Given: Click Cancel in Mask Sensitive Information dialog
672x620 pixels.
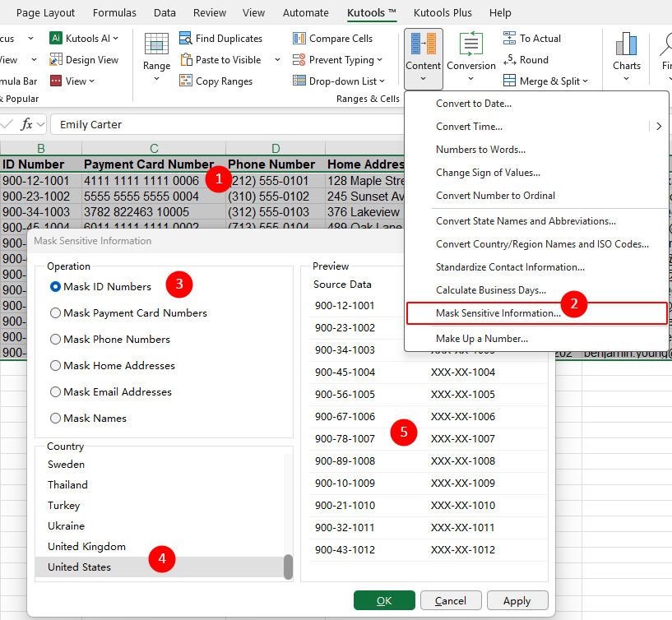Looking at the screenshot, I should pos(451,600).
